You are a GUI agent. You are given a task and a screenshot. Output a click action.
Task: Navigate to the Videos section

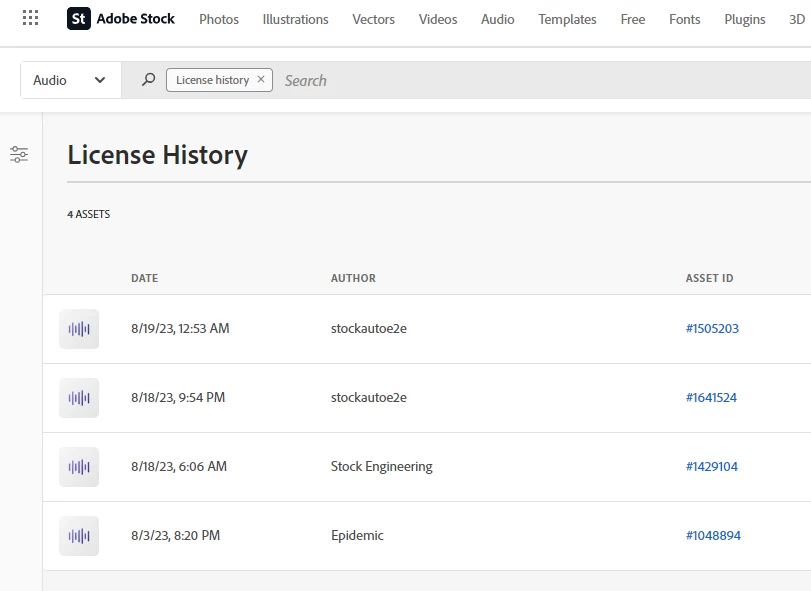click(438, 19)
